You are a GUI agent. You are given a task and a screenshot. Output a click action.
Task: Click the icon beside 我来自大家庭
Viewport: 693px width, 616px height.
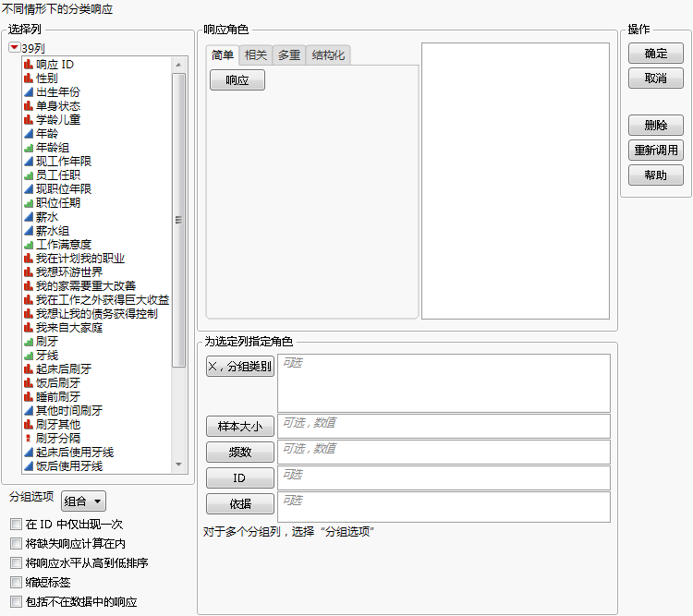tap(29, 328)
